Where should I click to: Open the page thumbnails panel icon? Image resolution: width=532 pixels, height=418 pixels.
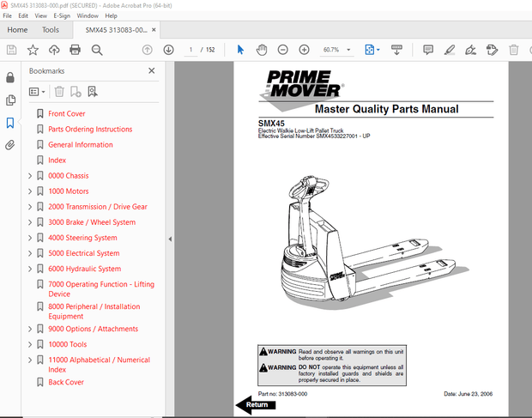point(10,100)
